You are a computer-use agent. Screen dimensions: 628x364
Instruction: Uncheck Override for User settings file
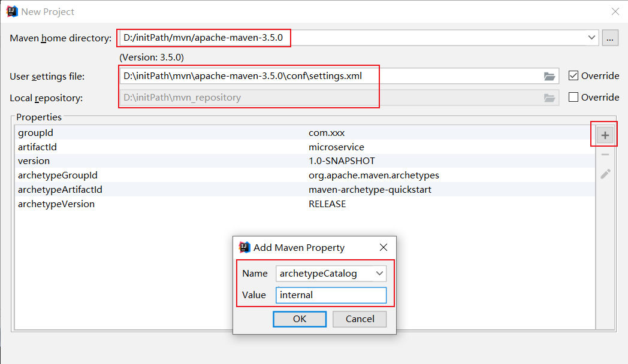click(573, 75)
